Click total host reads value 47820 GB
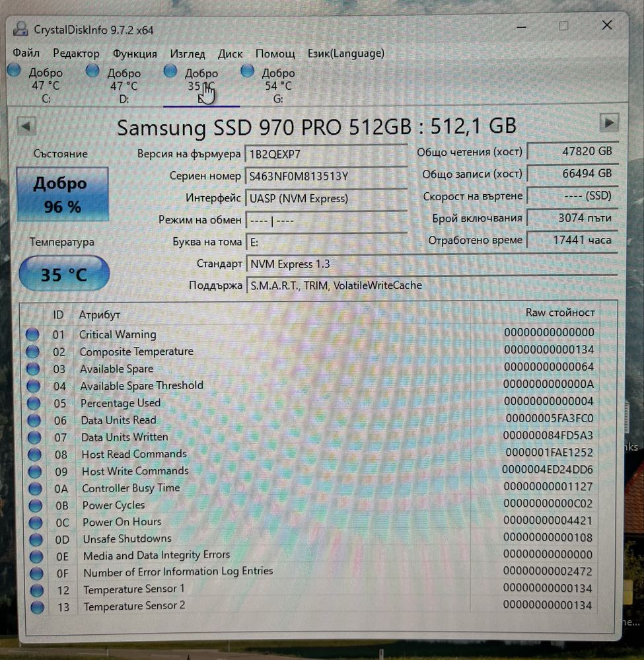The height and width of the screenshot is (660, 644). pyautogui.click(x=573, y=151)
